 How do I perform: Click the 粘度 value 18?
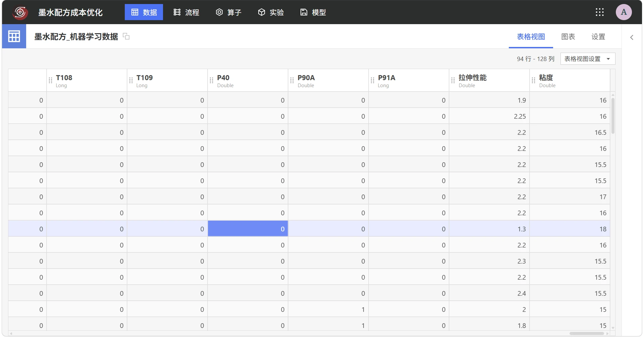coord(570,229)
